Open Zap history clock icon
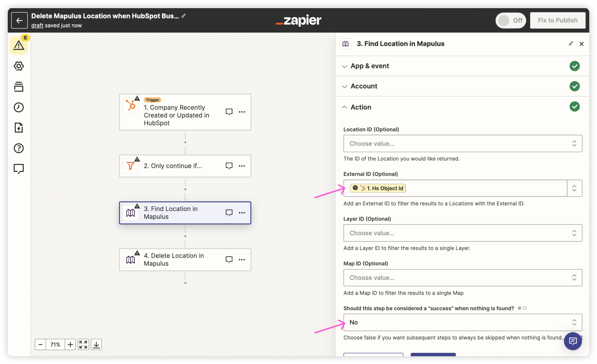The height and width of the screenshot is (364, 597). point(19,107)
